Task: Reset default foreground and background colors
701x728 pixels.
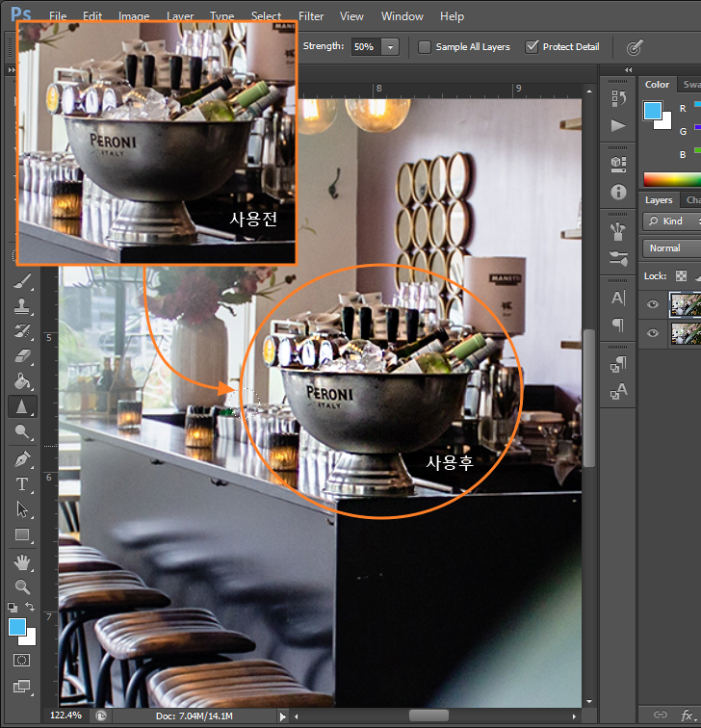Action: 13,607
